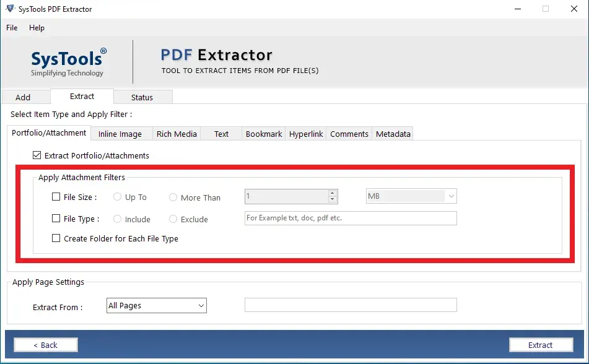Open the Rich Media tab
This screenshot has height=364, width=589.
pyautogui.click(x=177, y=134)
